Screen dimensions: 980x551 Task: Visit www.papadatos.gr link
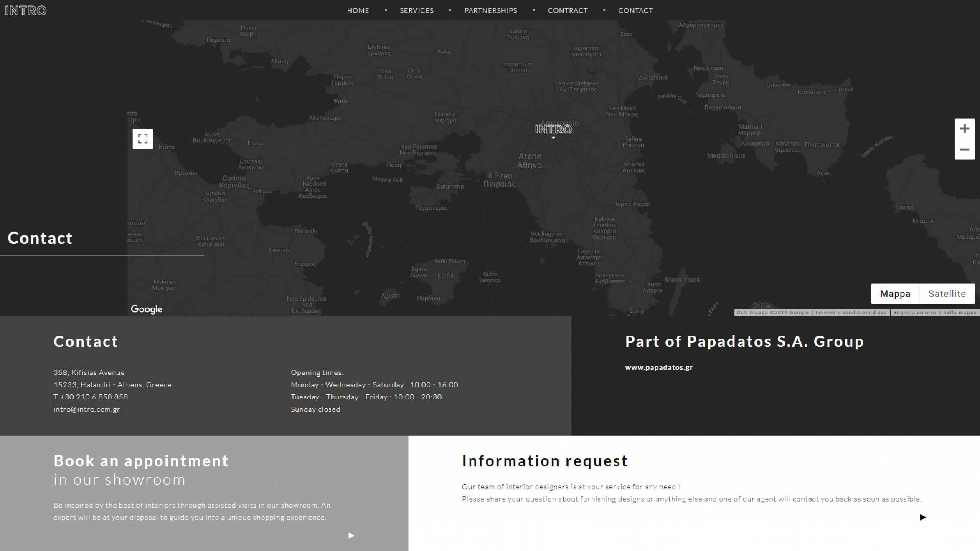659,368
